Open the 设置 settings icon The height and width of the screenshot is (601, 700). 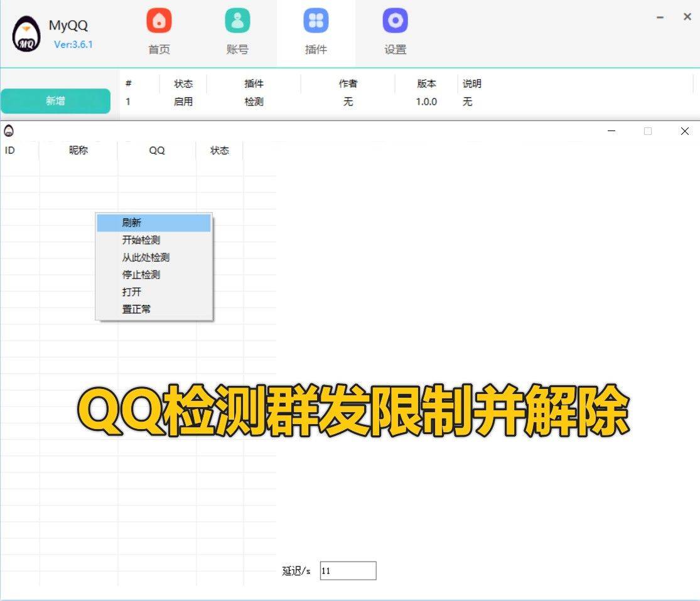395,21
